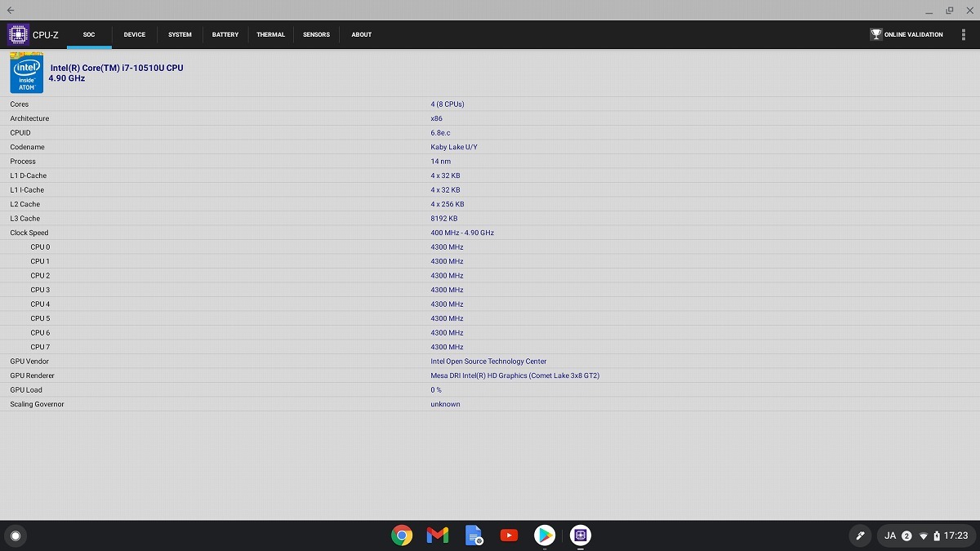
Task: Select the CPU 4 row label
Action: 40,304
